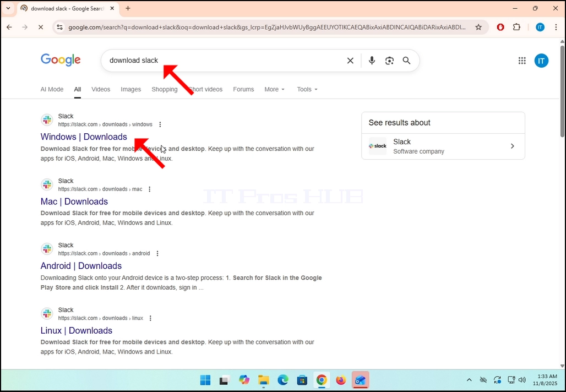
Task: Click the slack.com downloads android URL
Action: pyautogui.click(x=104, y=253)
